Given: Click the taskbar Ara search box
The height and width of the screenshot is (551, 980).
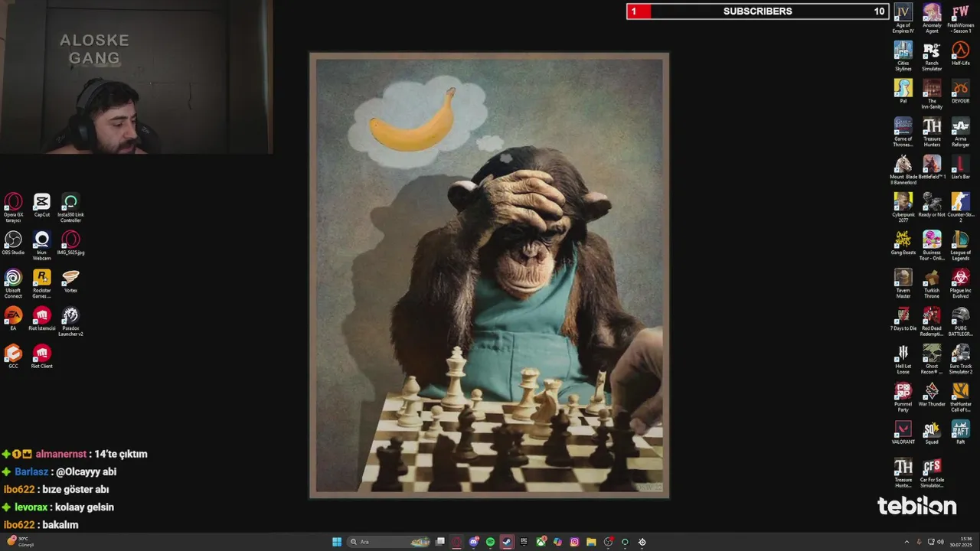Looking at the screenshot, I should (x=389, y=542).
